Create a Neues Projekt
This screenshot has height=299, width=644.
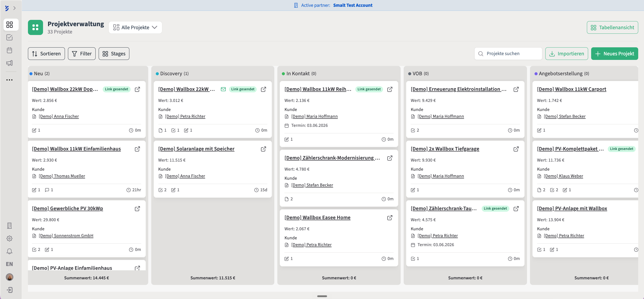(615, 54)
